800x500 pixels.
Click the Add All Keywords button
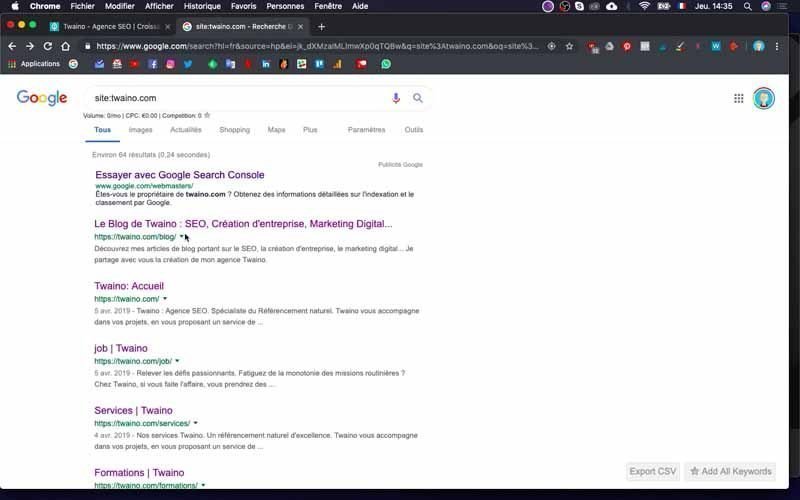click(730, 471)
